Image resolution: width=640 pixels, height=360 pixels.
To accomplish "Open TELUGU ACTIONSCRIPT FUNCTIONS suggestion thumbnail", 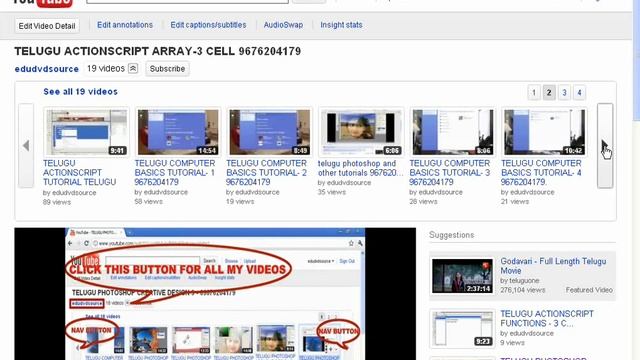I will click(462, 329).
